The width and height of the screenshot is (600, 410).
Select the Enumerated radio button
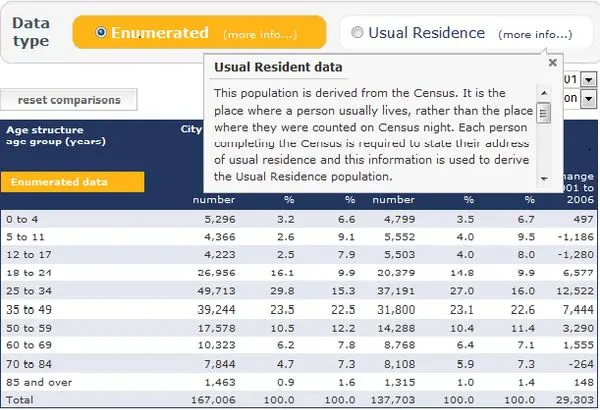pos(101,32)
